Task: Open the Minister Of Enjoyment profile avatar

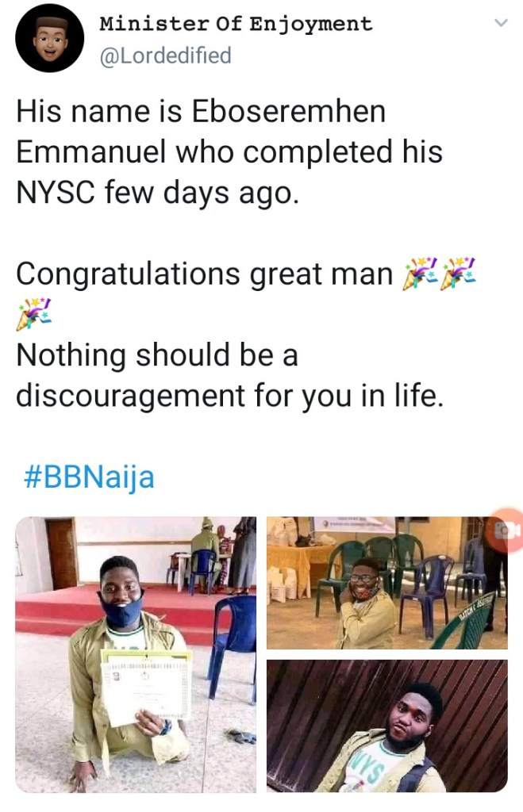Action: 50,38
